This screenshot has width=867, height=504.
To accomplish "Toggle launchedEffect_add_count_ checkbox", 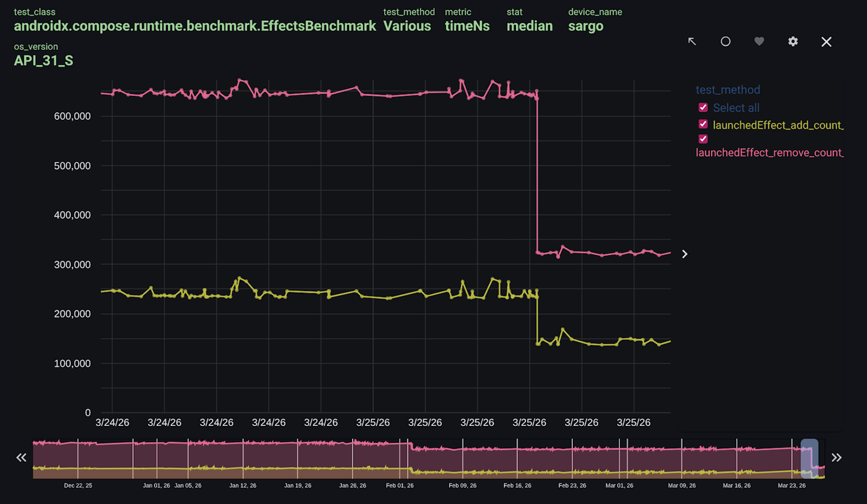I will 703,124.
